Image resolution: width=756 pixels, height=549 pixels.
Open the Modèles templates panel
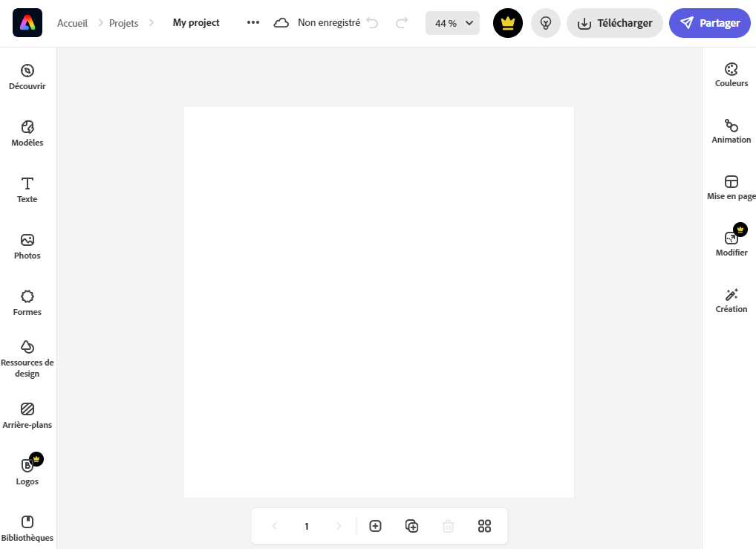pyautogui.click(x=27, y=133)
